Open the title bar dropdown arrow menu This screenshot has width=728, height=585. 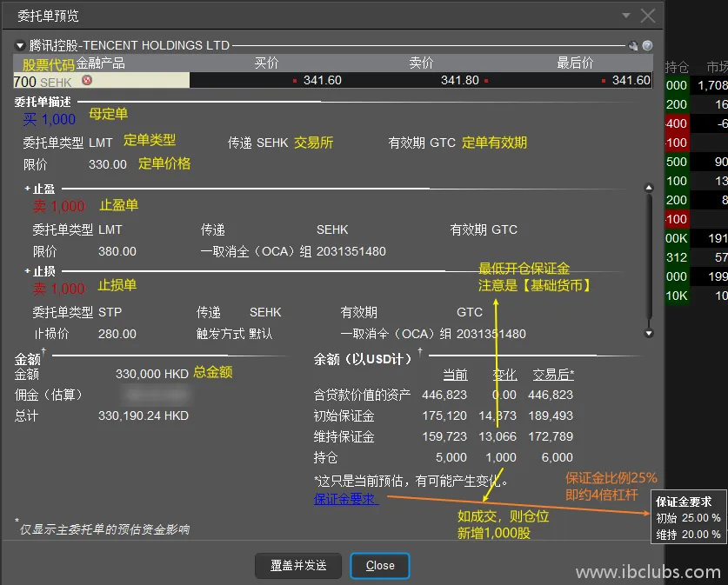(x=625, y=16)
